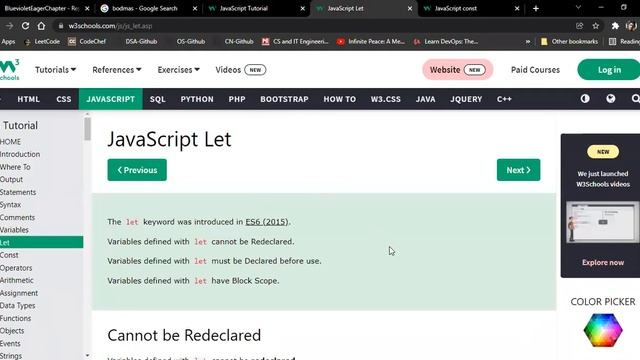Viewport: 640px width, 360px height.
Task: Follow the ES6 (2015) link
Action: coord(267,222)
